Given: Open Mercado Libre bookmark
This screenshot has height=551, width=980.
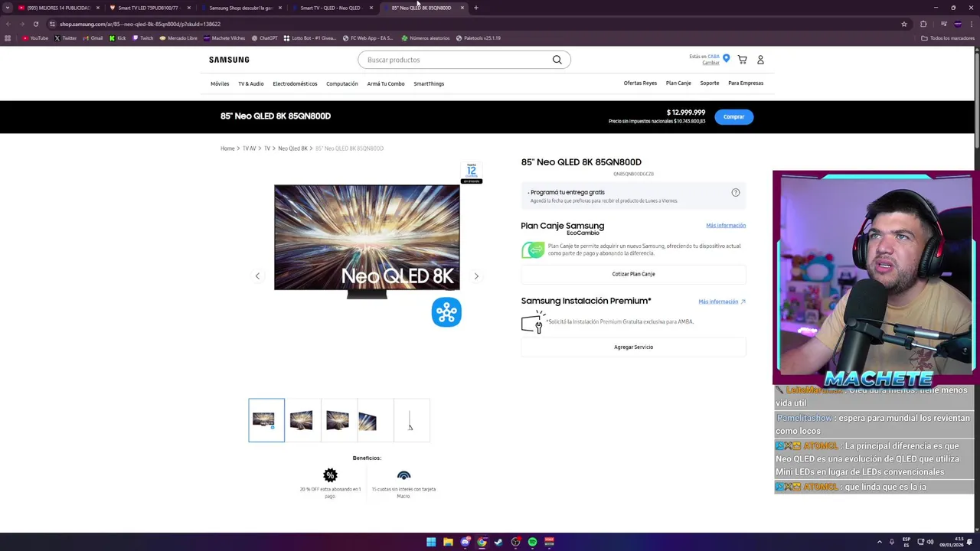Looking at the screenshot, I should (178, 37).
